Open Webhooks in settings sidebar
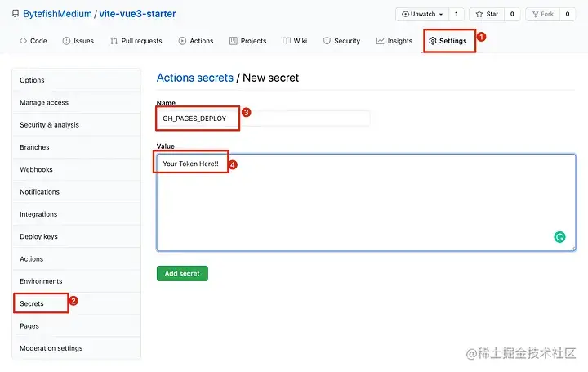This screenshot has height=372, width=588. coord(77,169)
